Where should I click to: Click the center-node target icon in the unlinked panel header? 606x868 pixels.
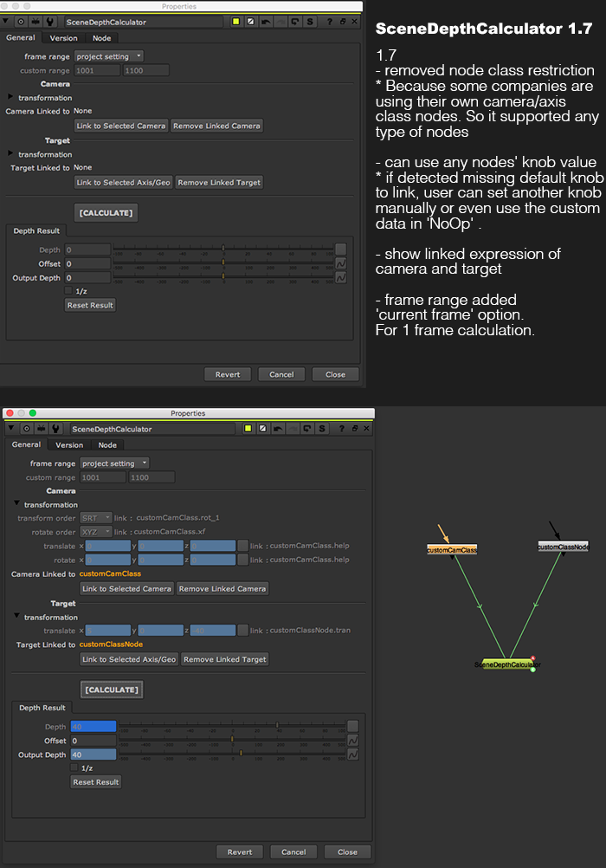point(21,22)
